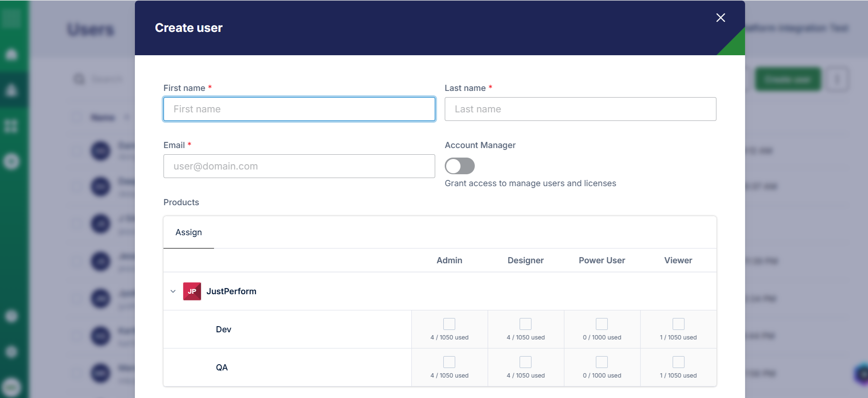Check Viewer role for Dev

pos(678,324)
